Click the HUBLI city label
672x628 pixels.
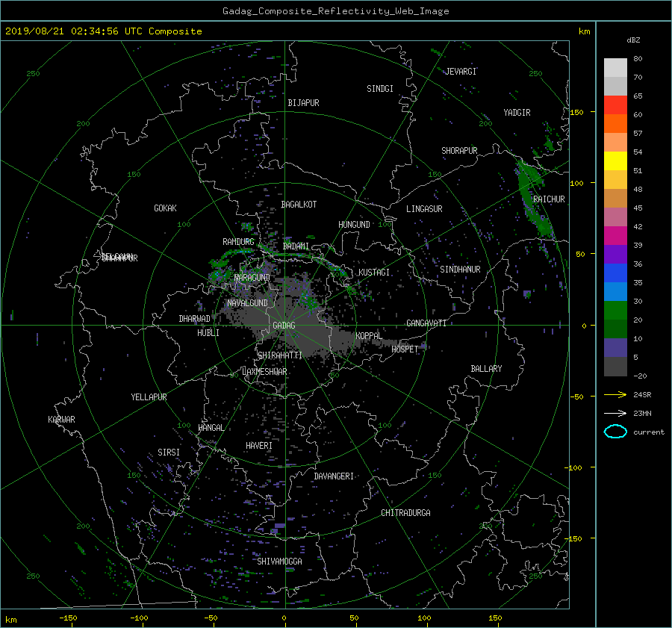point(208,333)
